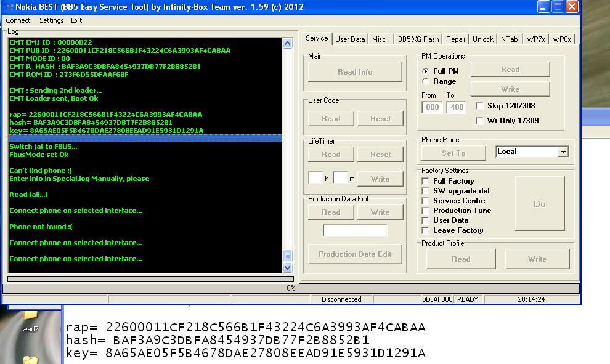Viewport: 610px width, 364px height.
Task: Switch to the WP7x tab
Action: pyautogui.click(x=535, y=39)
